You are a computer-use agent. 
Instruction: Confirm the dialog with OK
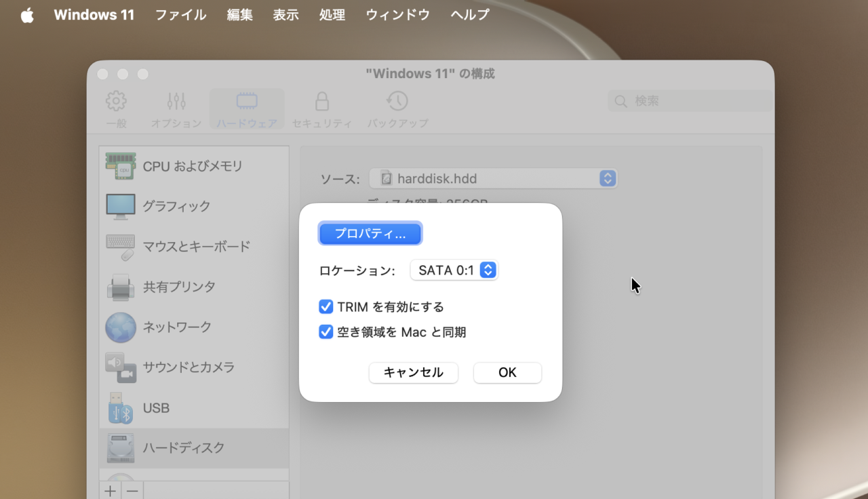(507, 373)
